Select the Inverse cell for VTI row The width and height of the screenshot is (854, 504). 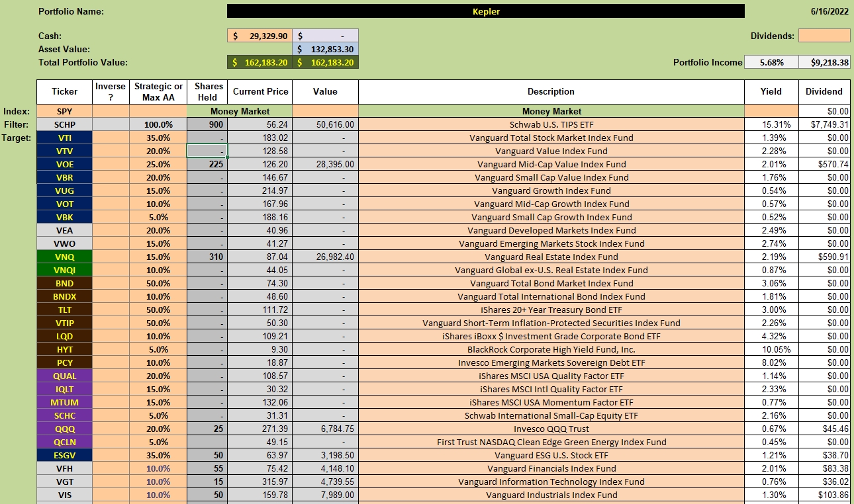tap(111, 138)
